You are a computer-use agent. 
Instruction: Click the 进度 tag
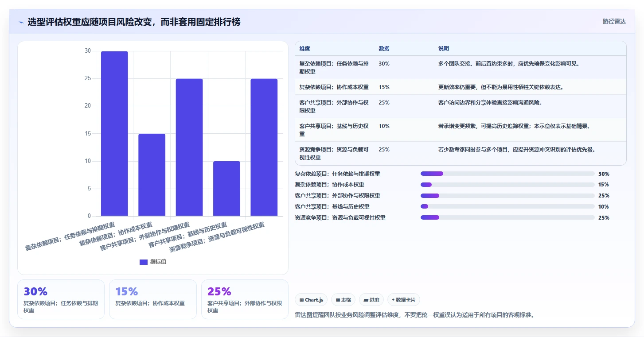(371, 300)
